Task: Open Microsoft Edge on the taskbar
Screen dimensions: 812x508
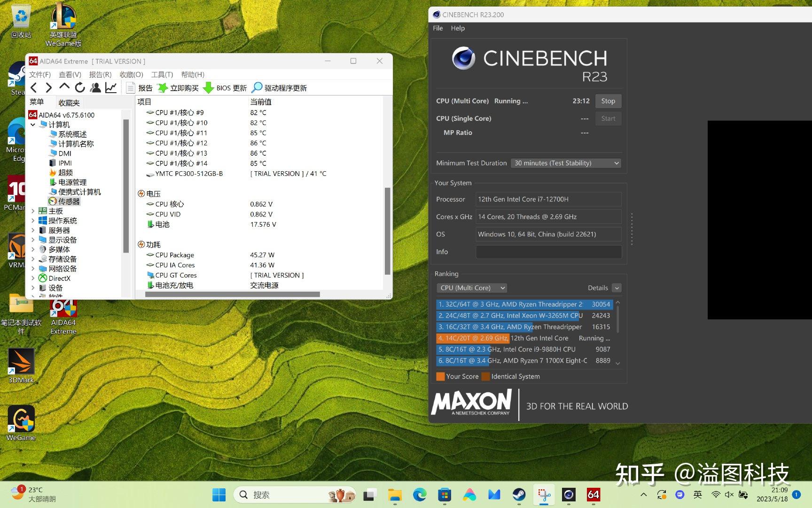Action: coord(420,495)
